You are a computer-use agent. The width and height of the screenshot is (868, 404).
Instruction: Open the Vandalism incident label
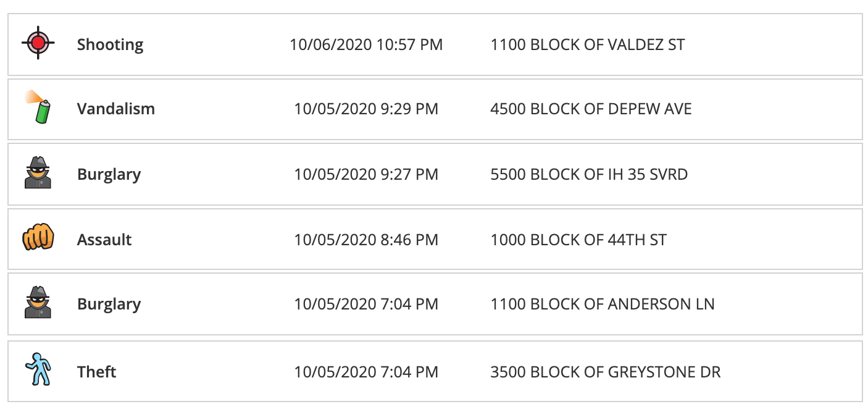point(116,109)
